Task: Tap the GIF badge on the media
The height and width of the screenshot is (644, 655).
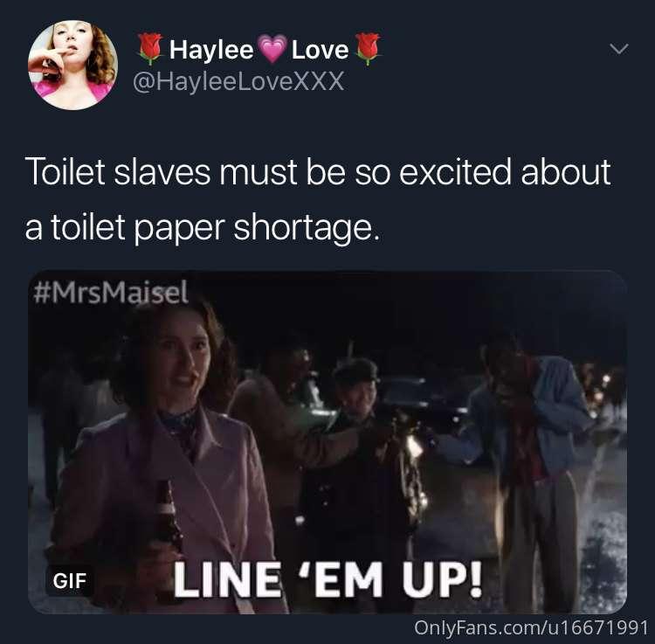Action: pos(70,580)
